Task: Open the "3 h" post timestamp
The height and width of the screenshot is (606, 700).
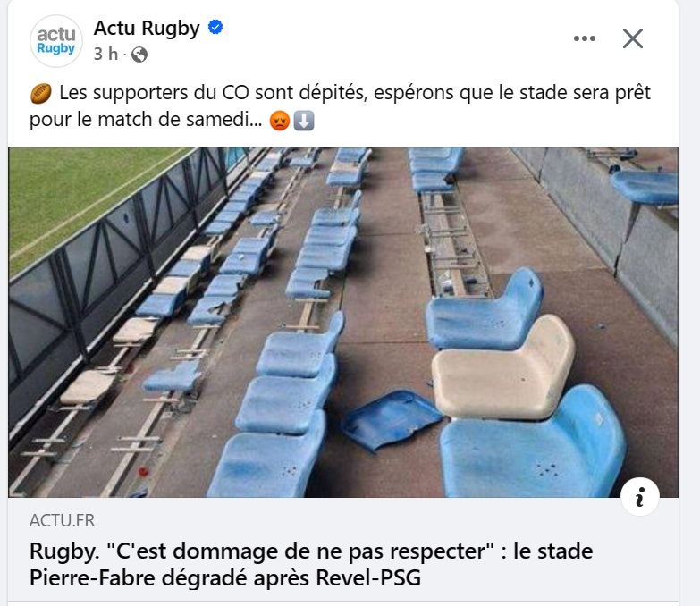Action: tap(105, 55)
